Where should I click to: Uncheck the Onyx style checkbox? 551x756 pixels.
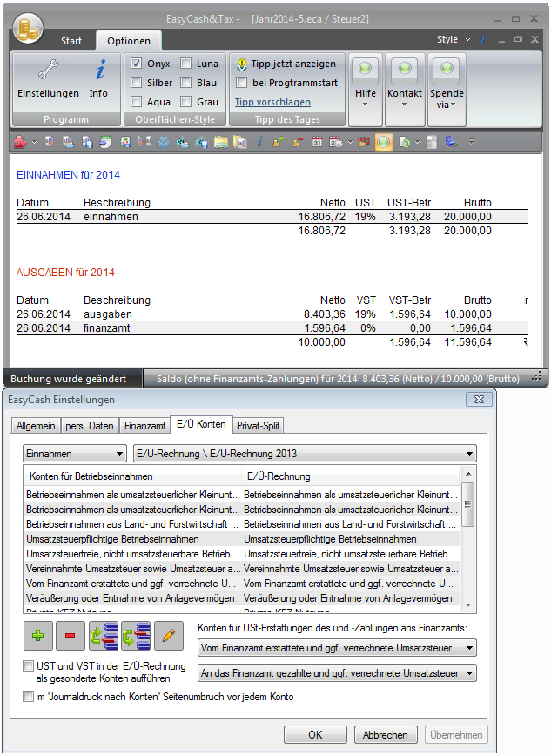tap(137, 64)
